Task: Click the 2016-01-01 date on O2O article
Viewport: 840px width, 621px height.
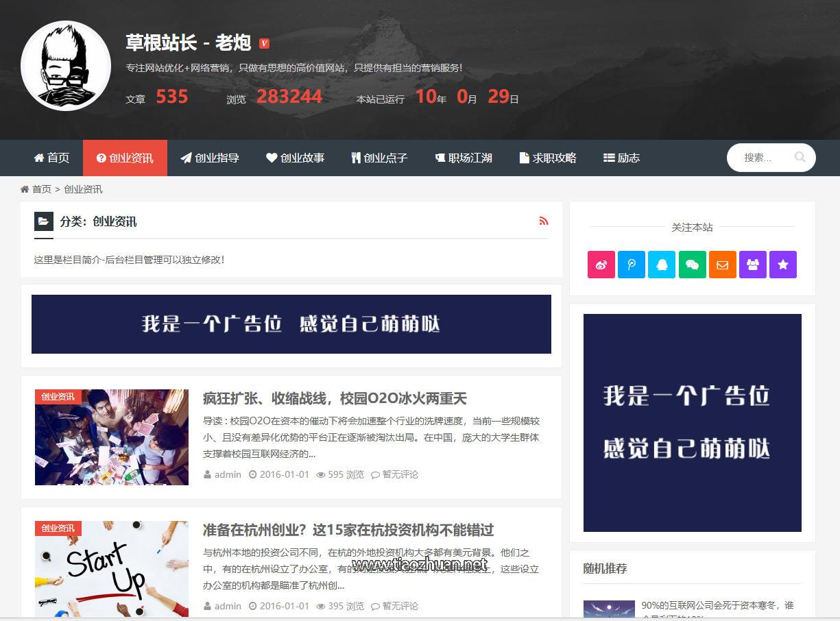Action: (279, 474)
